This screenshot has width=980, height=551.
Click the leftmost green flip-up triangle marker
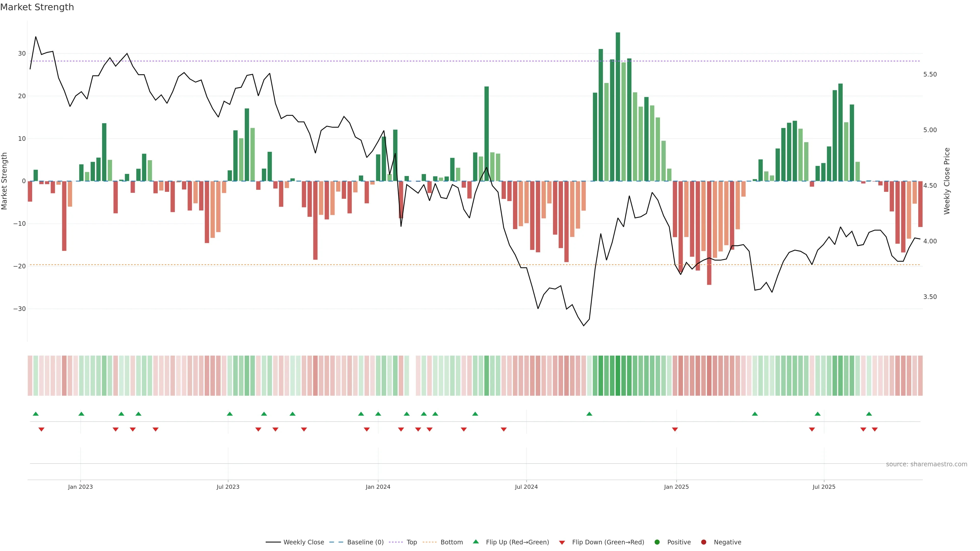(36, 414)
